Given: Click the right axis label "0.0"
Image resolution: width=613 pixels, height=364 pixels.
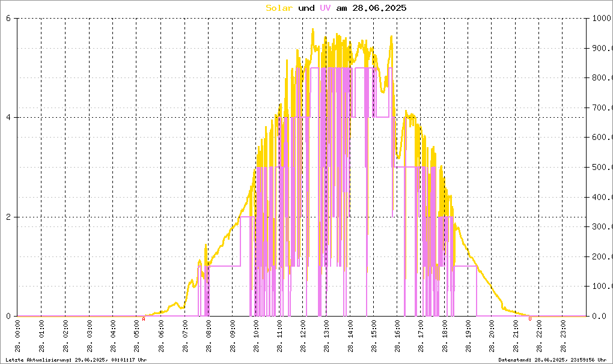Looking at the screenshot, I should point(599,316).
